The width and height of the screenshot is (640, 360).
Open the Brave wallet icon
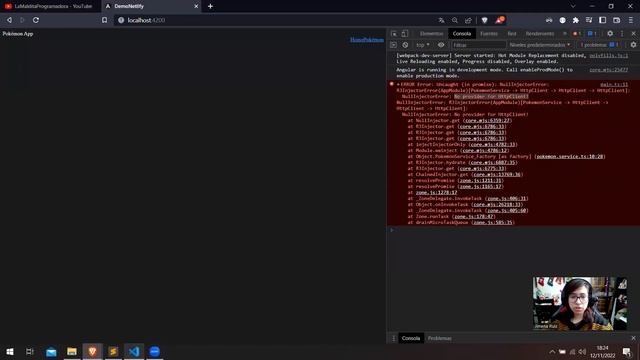pyautogui.click(x=616, y=20)
